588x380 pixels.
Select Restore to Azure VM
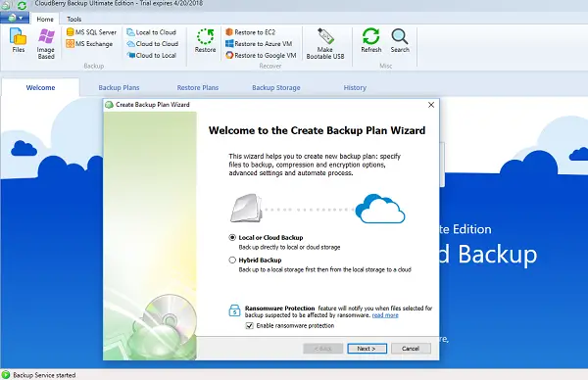pyautogui.click(x=259, y=44)
